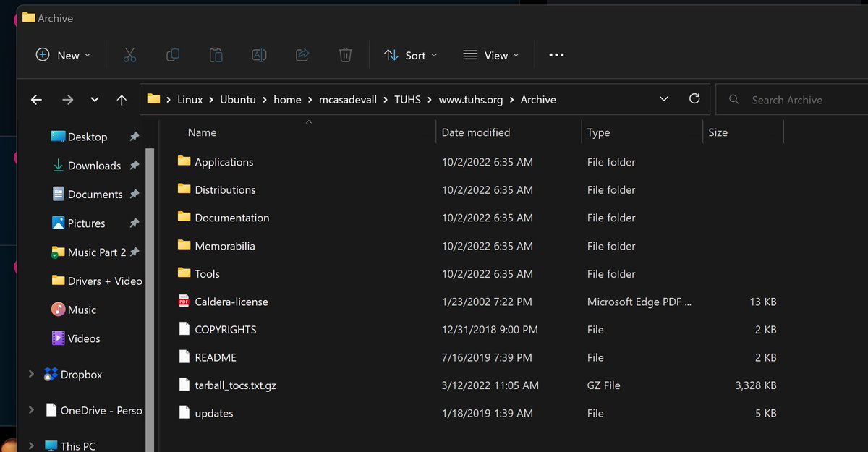Open the See more ellipsis menu
The height and width of the screenshot is (452, 868).
[x=556, y=55]
